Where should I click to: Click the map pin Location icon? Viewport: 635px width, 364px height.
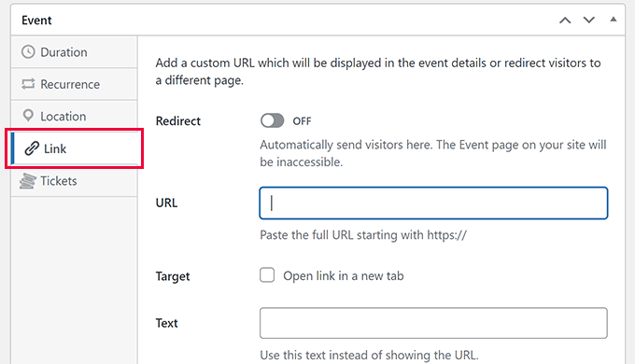28,116
